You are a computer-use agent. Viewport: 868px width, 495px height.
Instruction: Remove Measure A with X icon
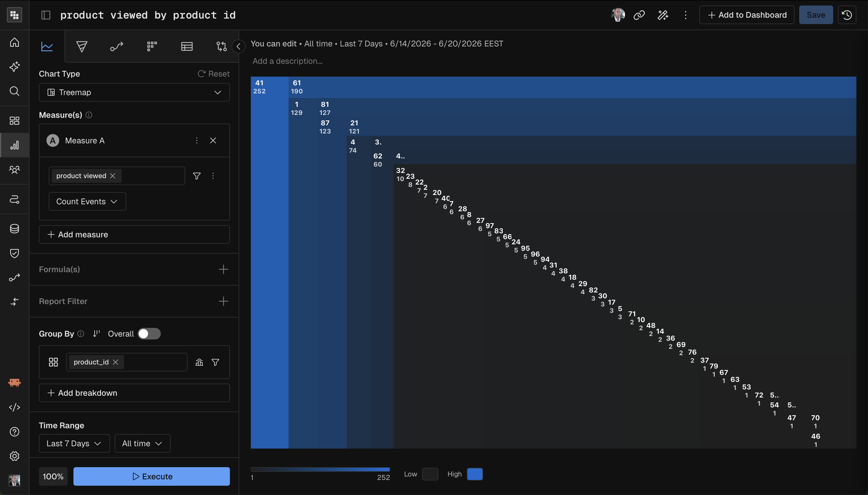point(213,140)
